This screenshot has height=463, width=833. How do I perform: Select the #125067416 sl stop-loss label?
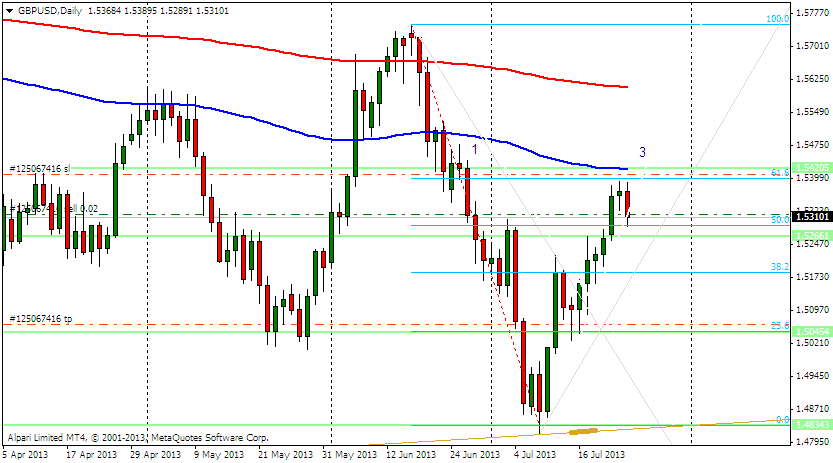coord(40,168)
